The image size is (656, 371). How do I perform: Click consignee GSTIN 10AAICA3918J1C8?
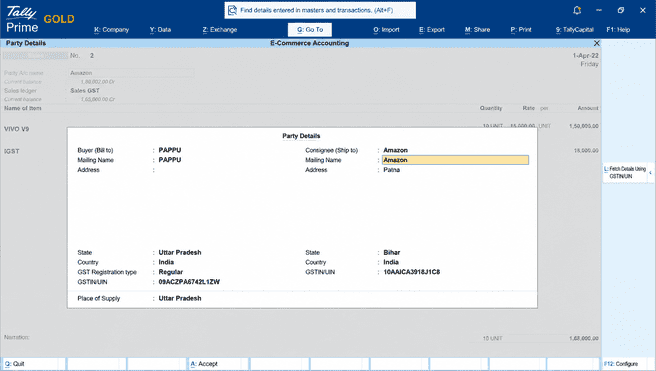coord(412,272)
